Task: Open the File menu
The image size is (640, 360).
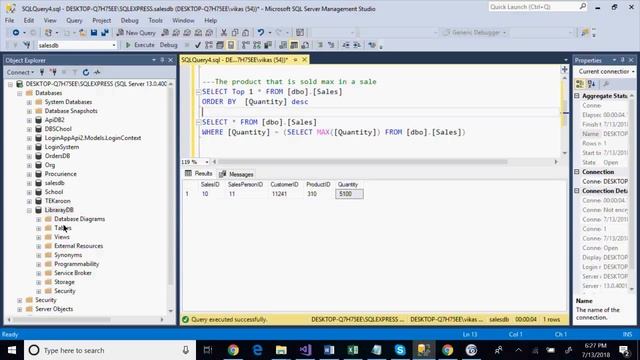Action: [x=9, y=20]
